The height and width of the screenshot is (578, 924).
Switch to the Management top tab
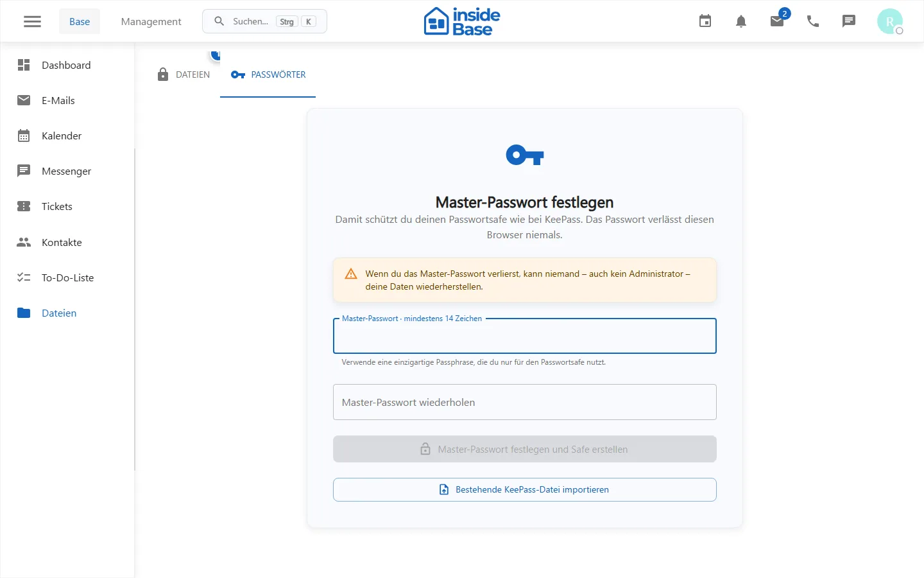(151, 21)
